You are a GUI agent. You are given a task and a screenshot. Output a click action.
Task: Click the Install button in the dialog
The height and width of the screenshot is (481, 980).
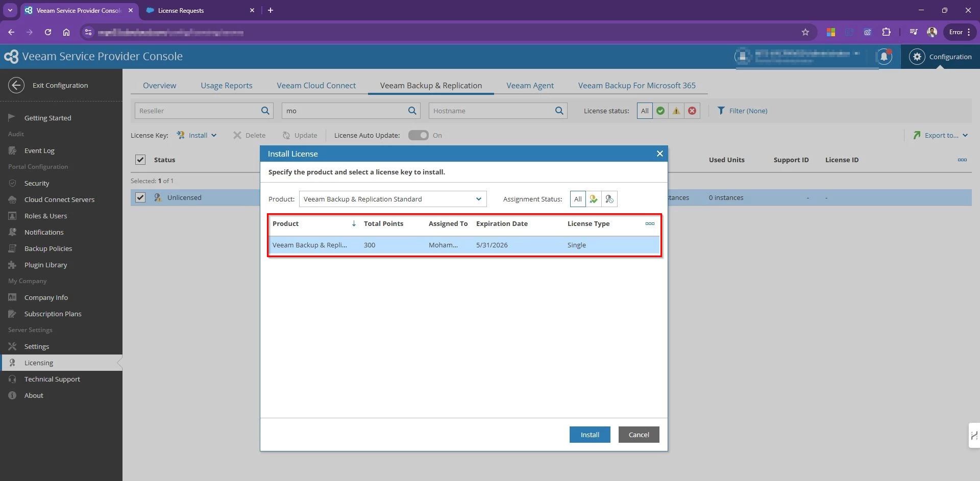[x=590, y=435]
